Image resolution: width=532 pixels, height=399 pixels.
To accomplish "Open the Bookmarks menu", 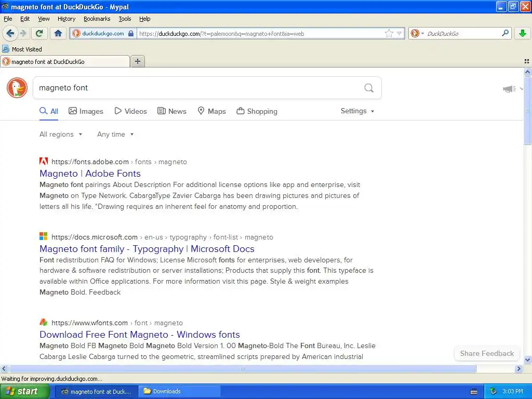I will coord(97,19).
